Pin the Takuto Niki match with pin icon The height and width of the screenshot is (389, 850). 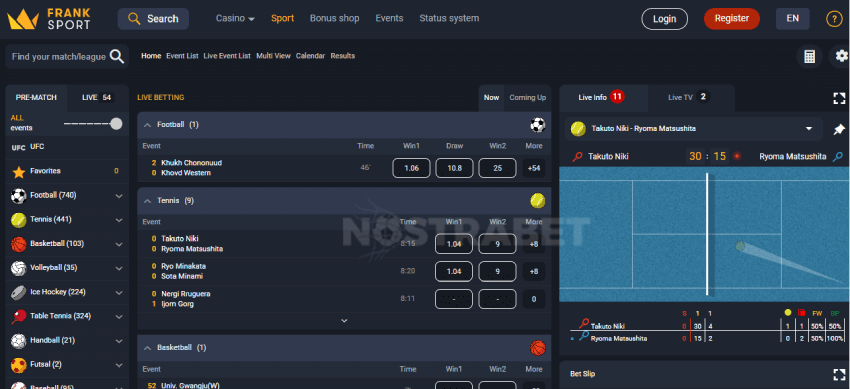click(x=839, y=129)
